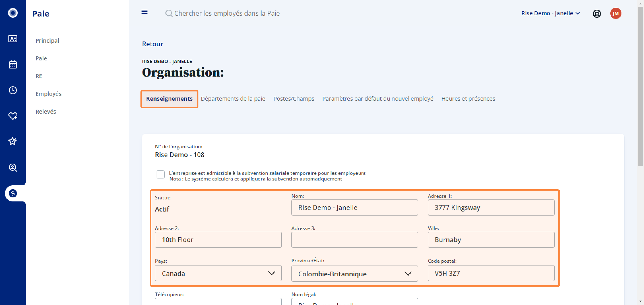Click the 'Organisation:' page heading
This screenshot has width=644, height=305.
(183, 73)
